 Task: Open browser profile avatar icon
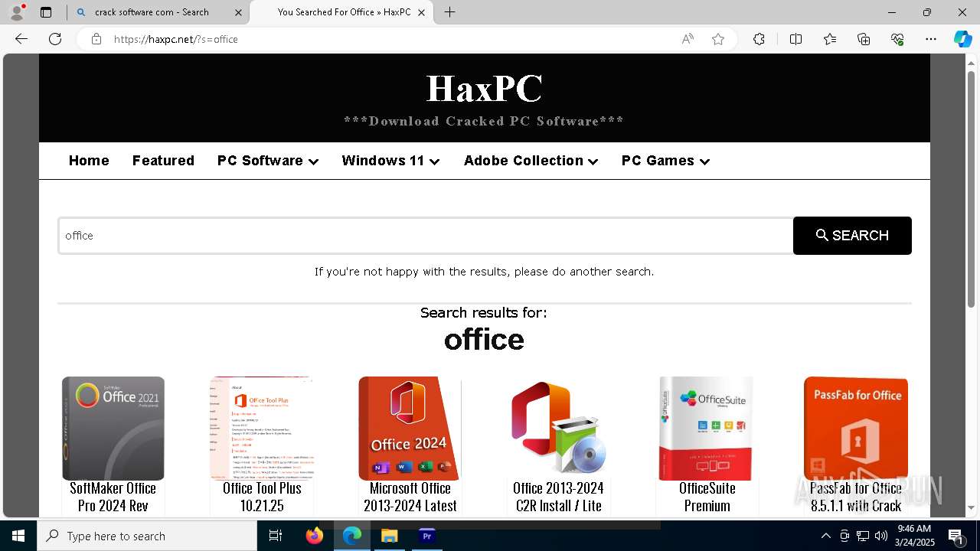click(x=17, y=12)
